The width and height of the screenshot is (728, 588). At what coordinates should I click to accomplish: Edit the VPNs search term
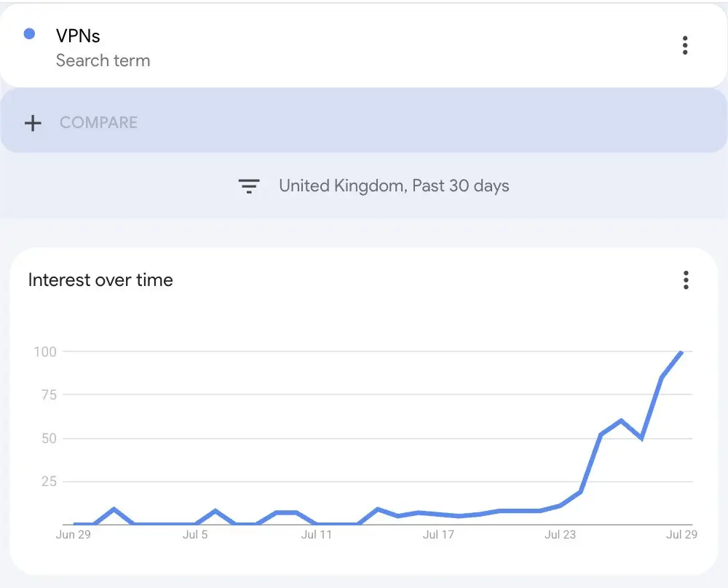point(78,36)
